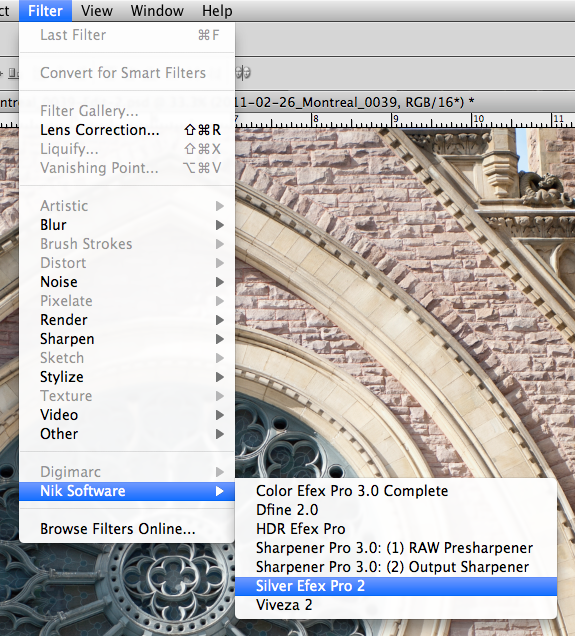Choose Sharpener Pro Output Sharpener
Viewport: 575px width, 636px height.
tap(396, 567)
